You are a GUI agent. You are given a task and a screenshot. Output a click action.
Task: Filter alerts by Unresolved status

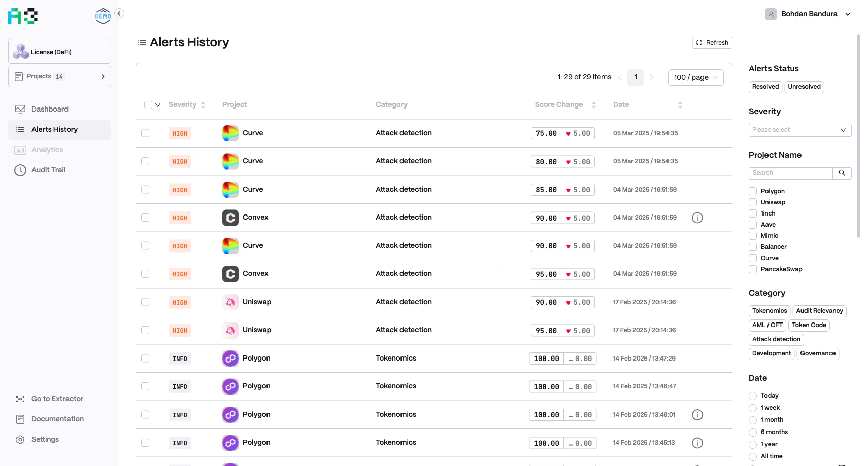point(804,87)
